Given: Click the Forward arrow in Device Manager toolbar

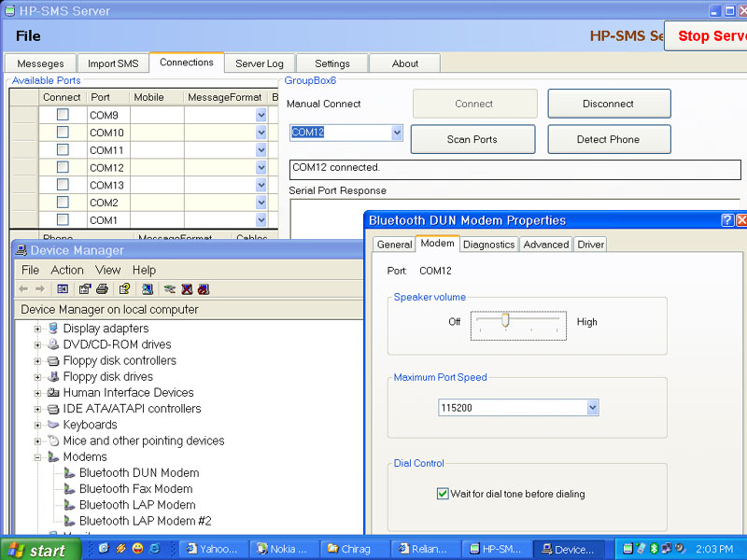Looking at the screenshot, I should [x=40, y=289].
